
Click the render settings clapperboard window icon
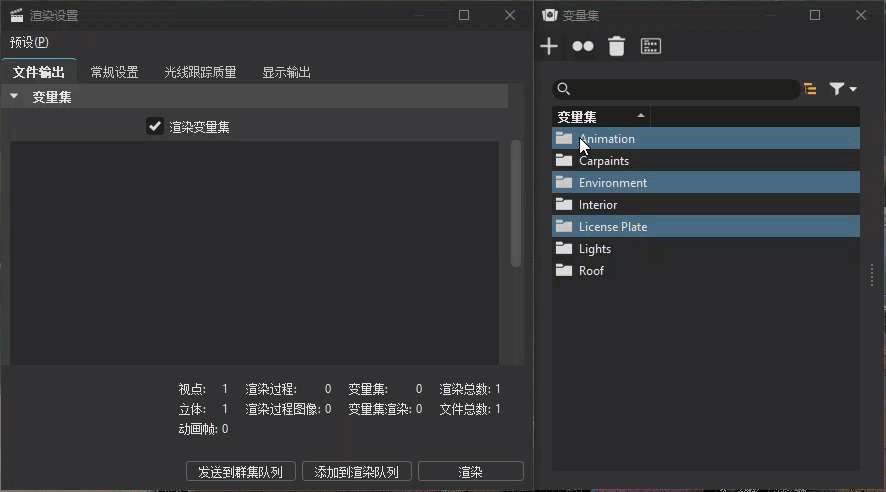[16, 15]
